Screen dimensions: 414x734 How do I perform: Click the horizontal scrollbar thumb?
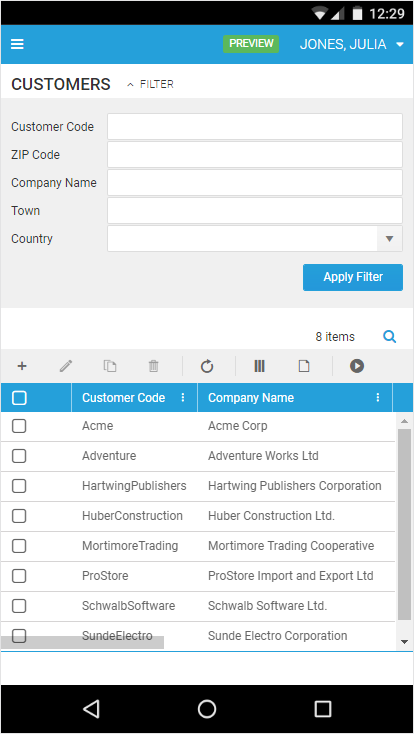point(82,642)
